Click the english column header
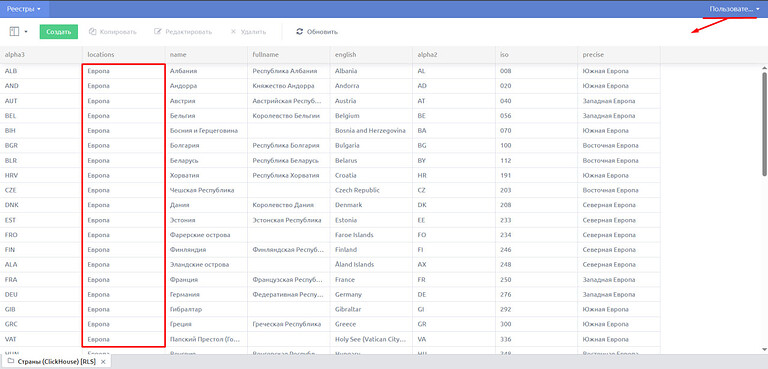The image size is (768, 369). pos(371,55)
